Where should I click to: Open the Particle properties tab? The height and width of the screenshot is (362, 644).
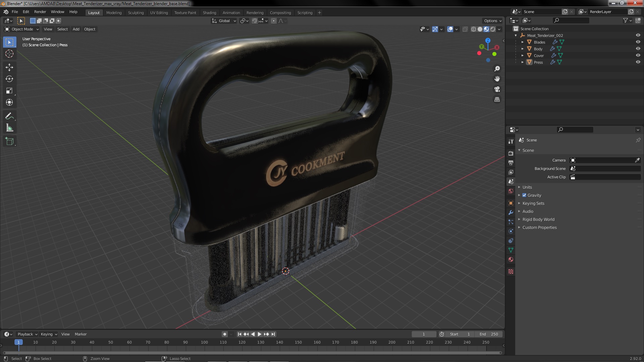click(x=511, y=222)
